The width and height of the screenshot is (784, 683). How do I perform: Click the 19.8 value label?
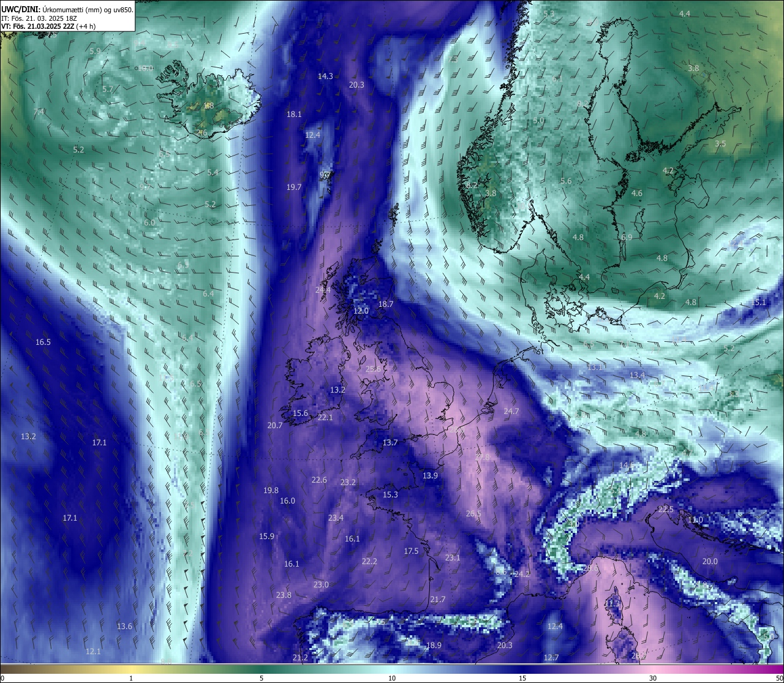click(271, 491)
